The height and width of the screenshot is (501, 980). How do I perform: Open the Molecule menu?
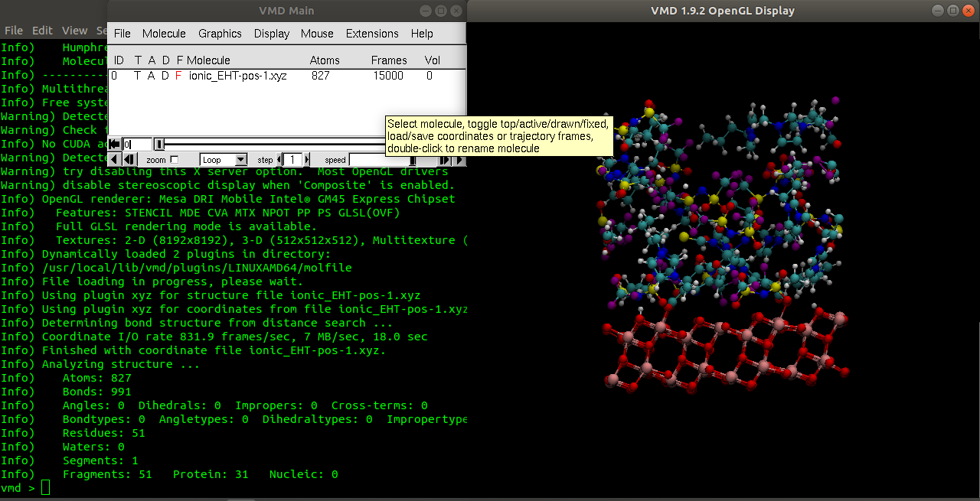tap(164, 34)
